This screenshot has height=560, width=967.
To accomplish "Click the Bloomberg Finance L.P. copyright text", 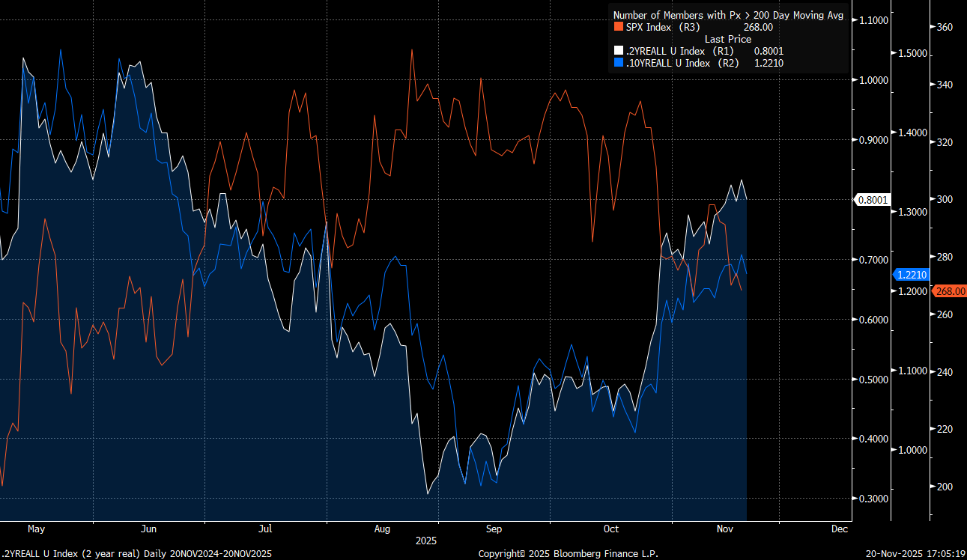I will [x=568, y=553].
